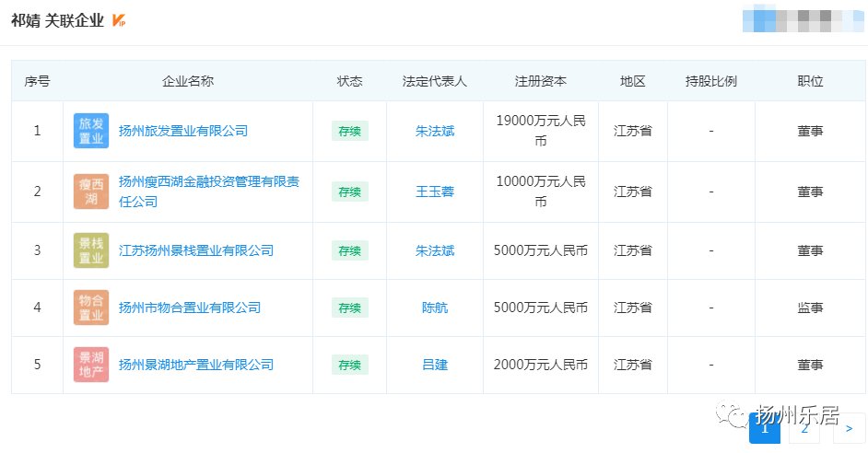Click the 职位 column header
This screenshot has width=868, height=453.
(x=810, y=81)
